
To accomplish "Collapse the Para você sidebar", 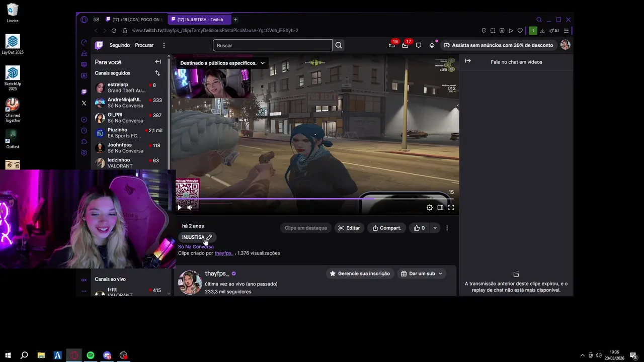I will coord(158,62).
